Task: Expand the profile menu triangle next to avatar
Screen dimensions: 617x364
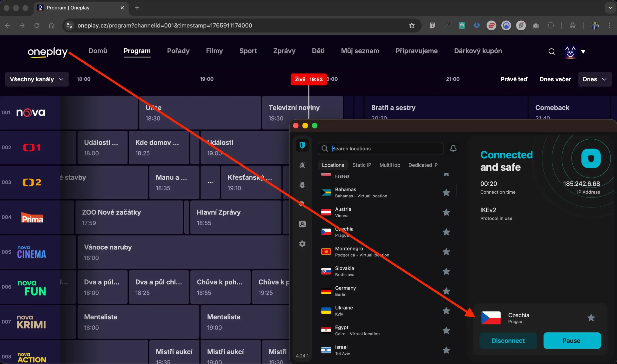Action: click(x=583, y=52)
